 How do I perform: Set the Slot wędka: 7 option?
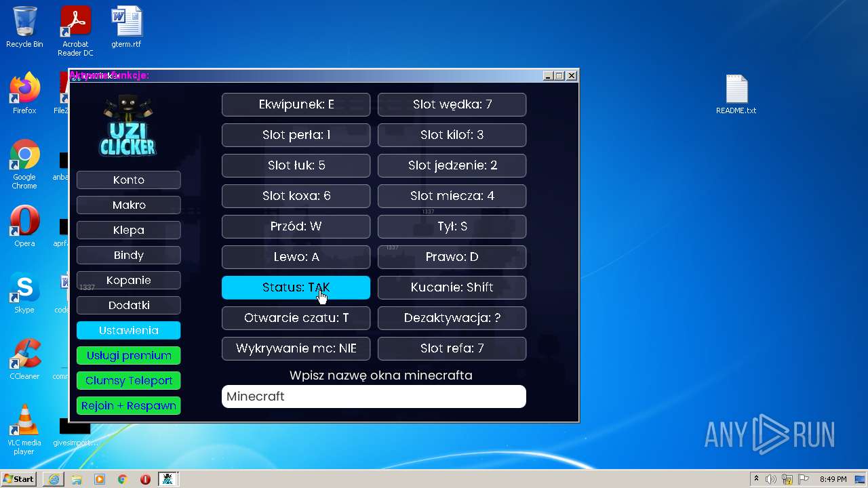point(452,104)
